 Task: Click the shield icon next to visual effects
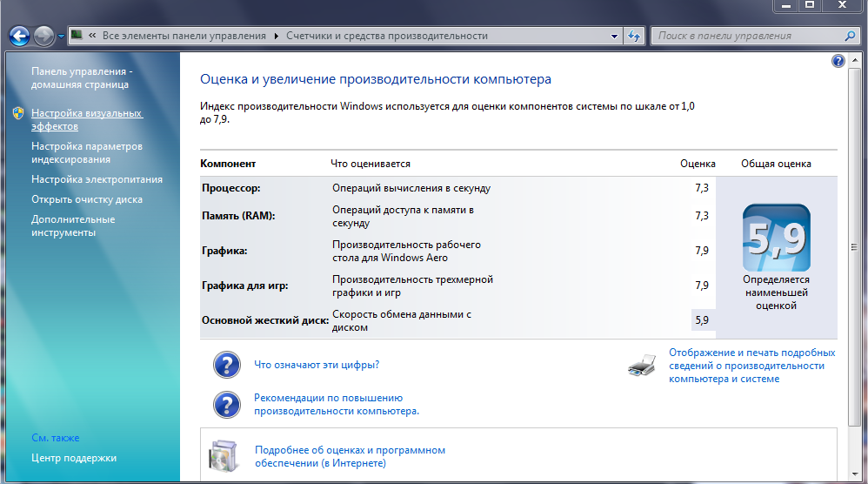(18, 113)
